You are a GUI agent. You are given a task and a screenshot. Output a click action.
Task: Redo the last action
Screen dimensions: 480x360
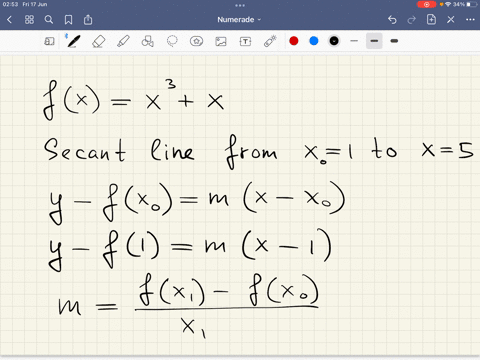pyautogui.click(x=412, y=20)
